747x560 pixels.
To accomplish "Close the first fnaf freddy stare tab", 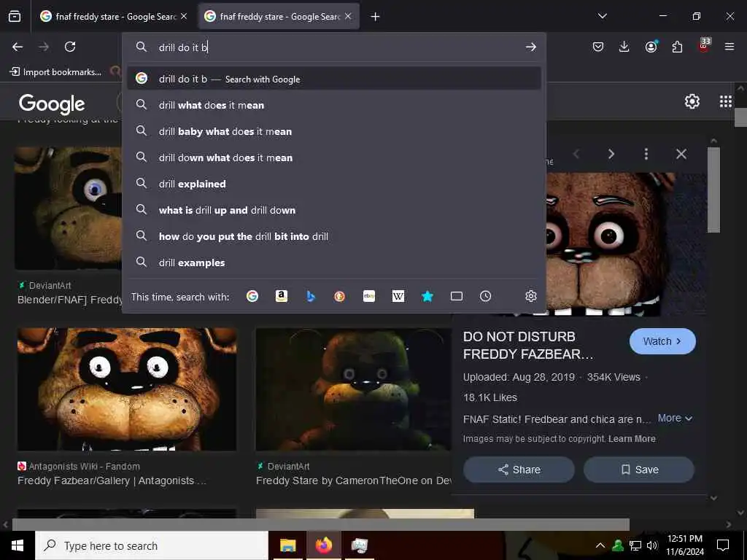I will (184, 17).
